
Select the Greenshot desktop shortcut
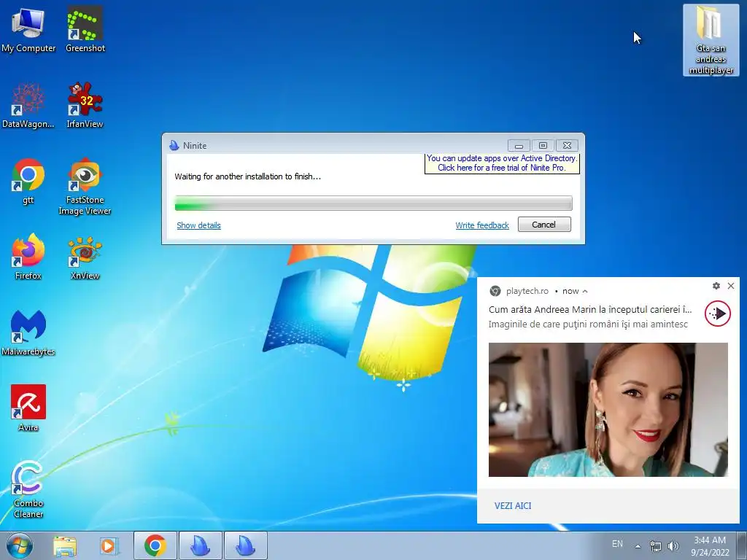click(x=85, y=29)
